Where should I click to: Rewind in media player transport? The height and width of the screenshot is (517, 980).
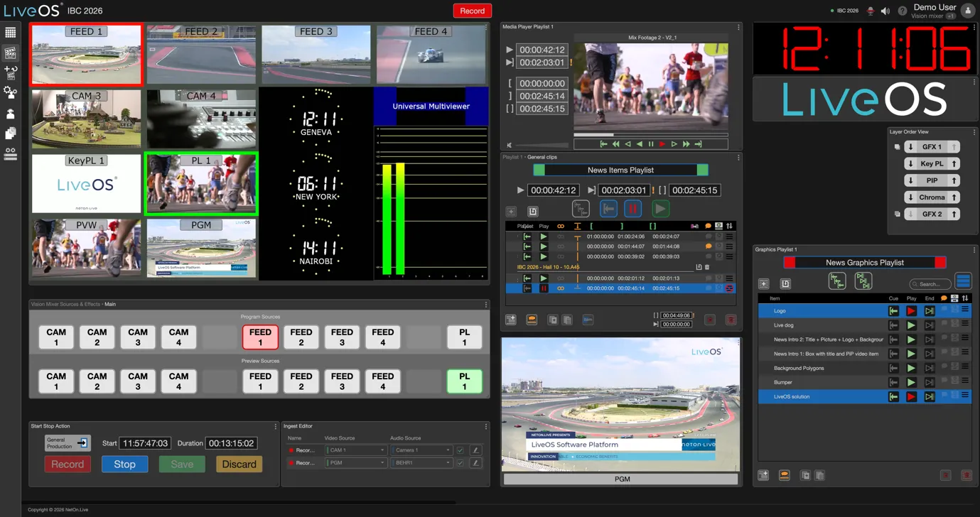615,144
